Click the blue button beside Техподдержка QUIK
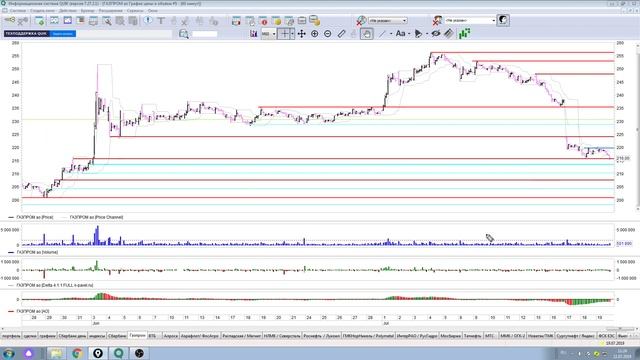This screenshot has height=360, width=640. pos(63,33)
